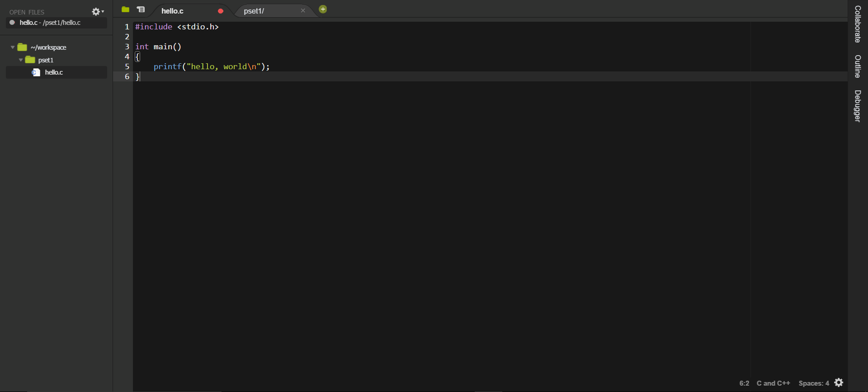The width and height of the screenshot is (868, 392).
Task: Click the hello.c file icon in the tree
Action: [x=36, y=72]
